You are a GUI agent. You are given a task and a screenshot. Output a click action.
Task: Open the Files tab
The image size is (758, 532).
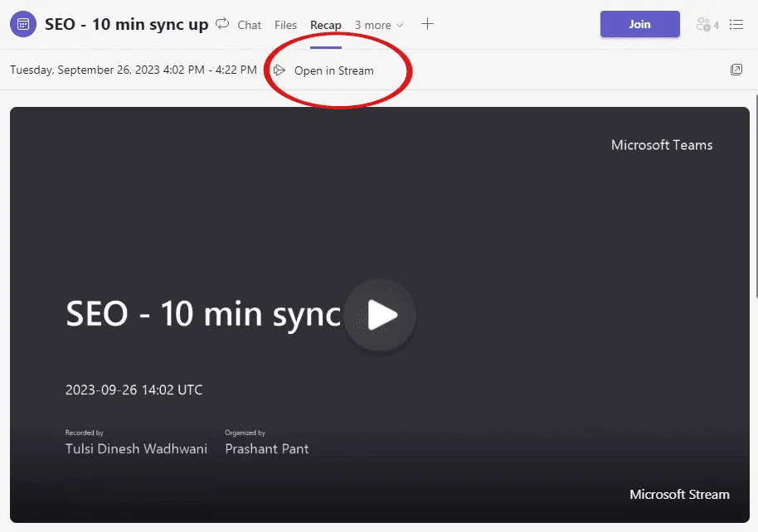coord(285,25)
